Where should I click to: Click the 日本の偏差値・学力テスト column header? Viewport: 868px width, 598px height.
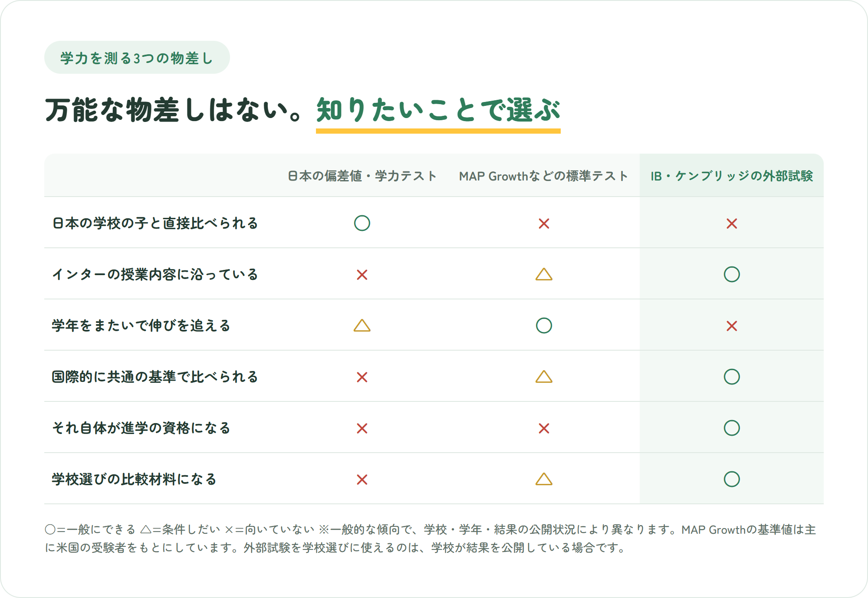[362, 176]
